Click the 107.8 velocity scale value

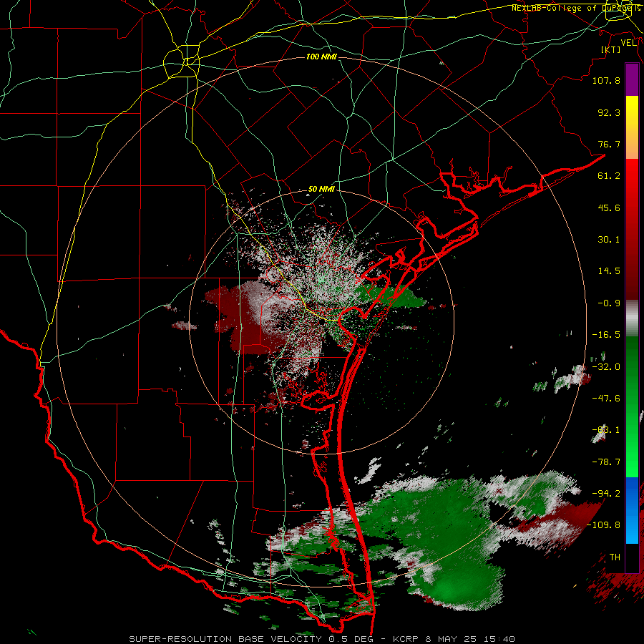[x=606, y=80]
